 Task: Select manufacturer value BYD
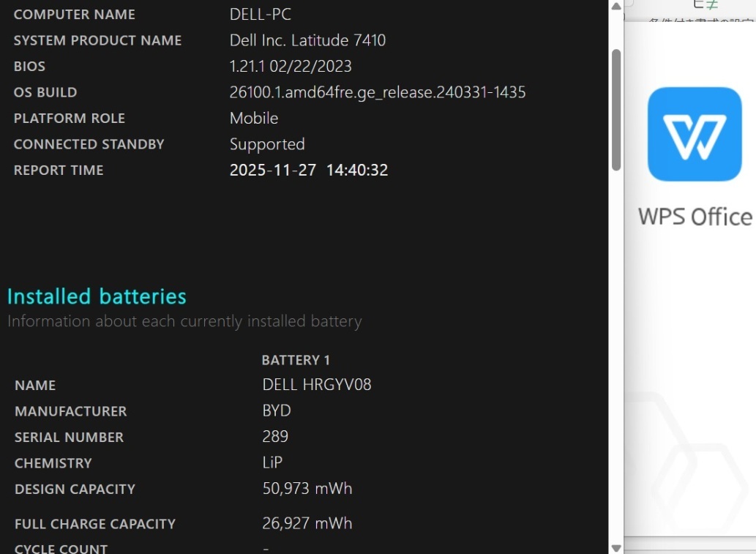coord(277,411)
